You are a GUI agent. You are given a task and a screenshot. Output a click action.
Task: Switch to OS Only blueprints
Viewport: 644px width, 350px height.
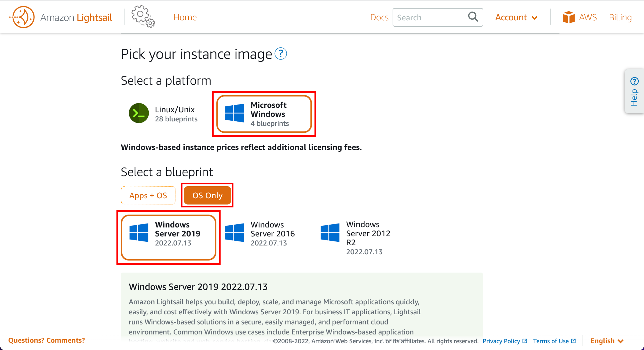click(207, 195)
